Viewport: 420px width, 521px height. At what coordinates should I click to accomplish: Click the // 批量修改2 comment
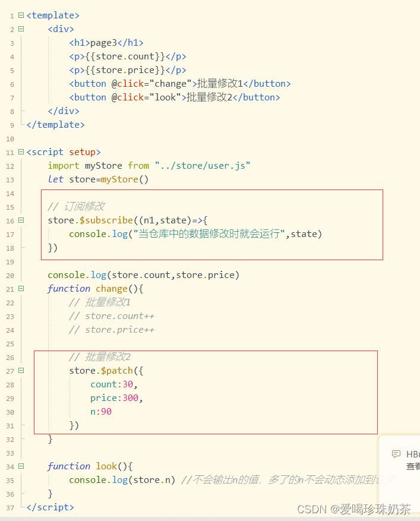(x=100, y=357)
